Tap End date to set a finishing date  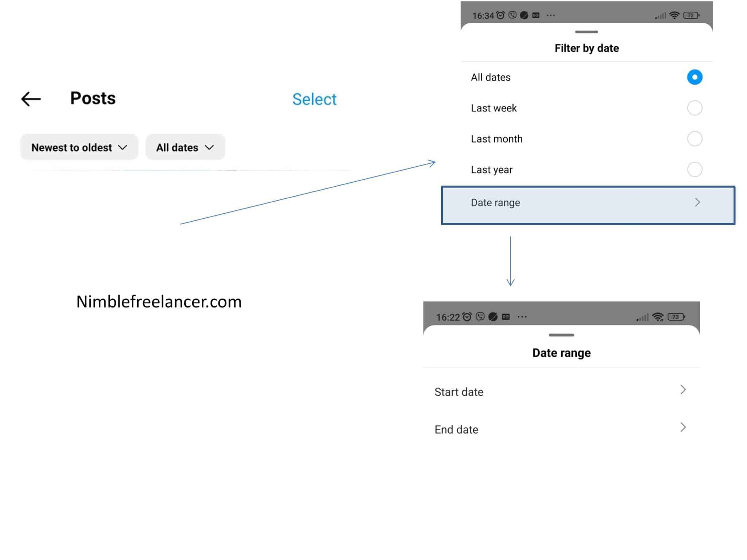pos(456,429)
